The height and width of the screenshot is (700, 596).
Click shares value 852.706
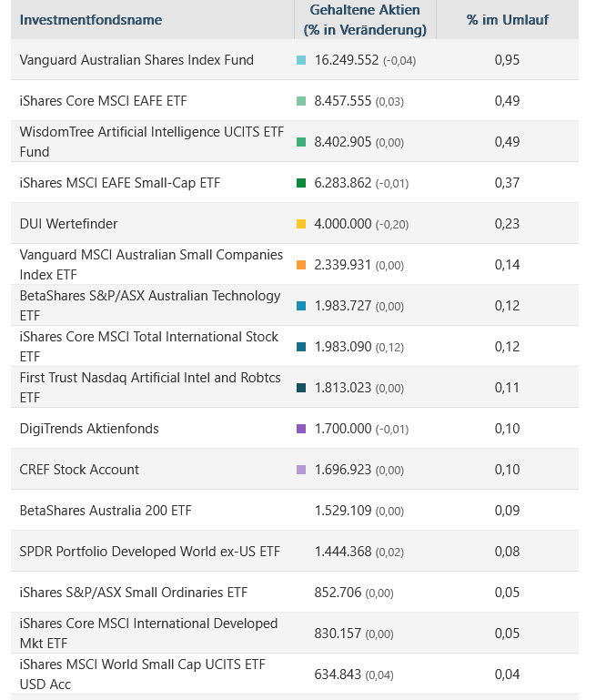point(338,593)
